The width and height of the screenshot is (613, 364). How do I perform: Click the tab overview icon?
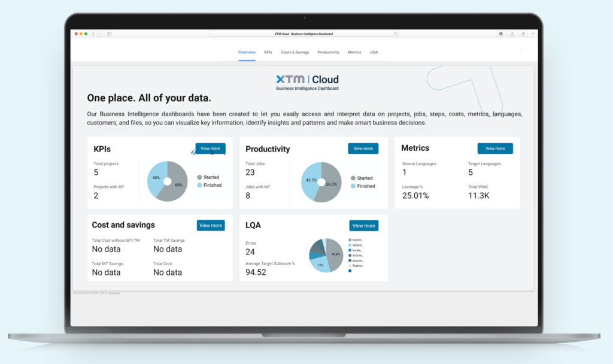(x=523, y=34)
